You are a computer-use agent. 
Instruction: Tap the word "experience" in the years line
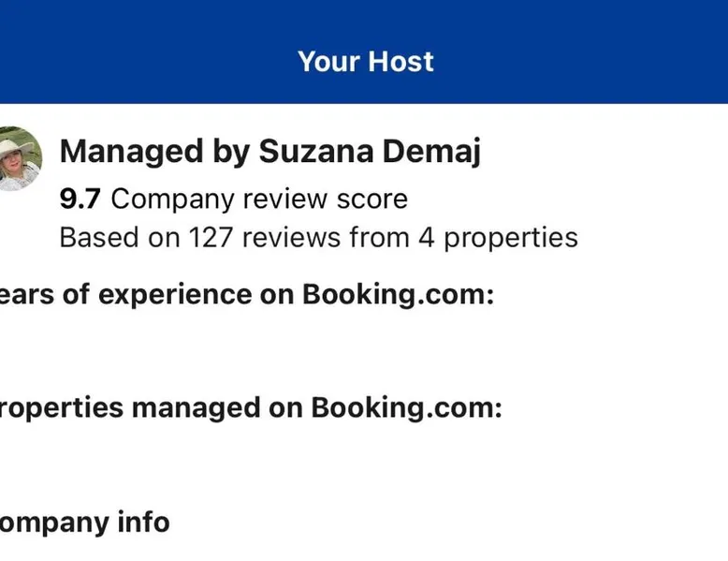tap(175, 294)
